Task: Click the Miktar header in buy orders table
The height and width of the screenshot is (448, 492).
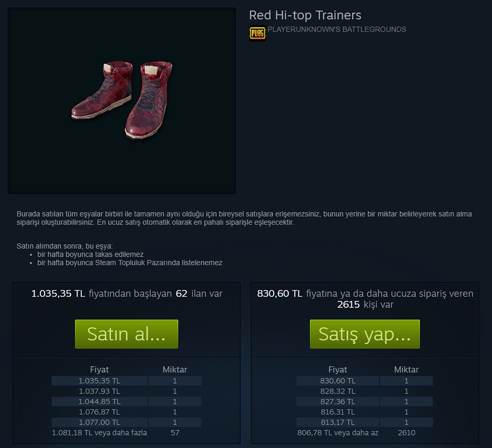Action: (x=406, y=369)
